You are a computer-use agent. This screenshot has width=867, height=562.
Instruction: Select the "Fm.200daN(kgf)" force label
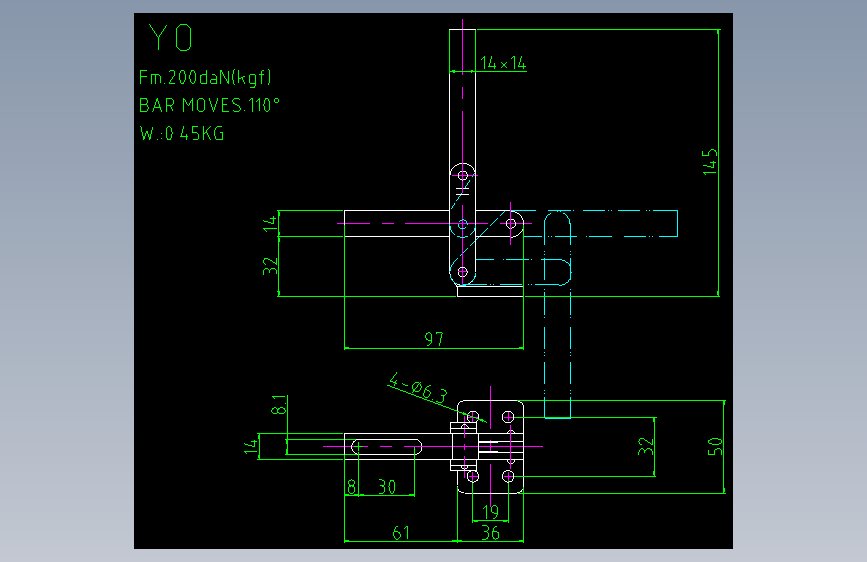point(205,77)
